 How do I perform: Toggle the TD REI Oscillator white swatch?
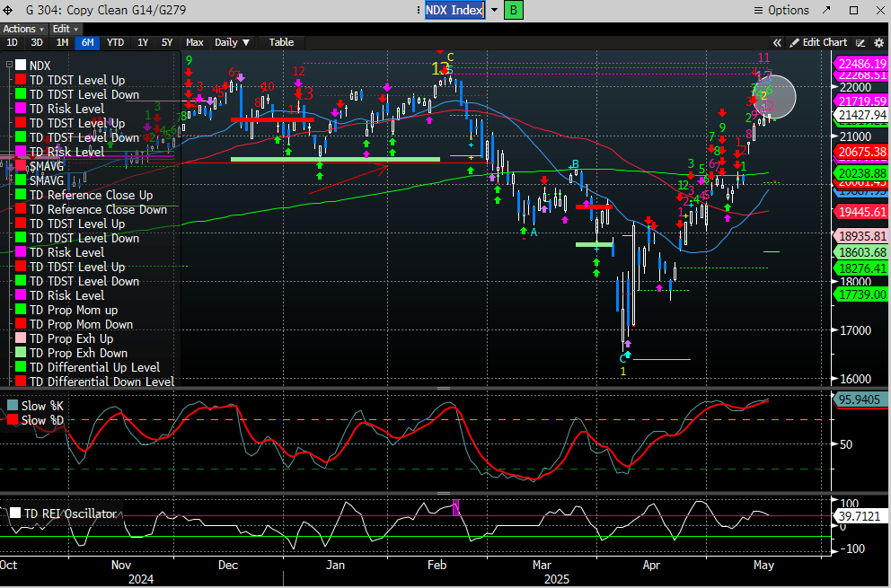pos(15,513)
